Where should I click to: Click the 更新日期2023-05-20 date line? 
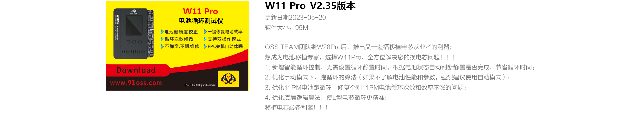(295, 18)
